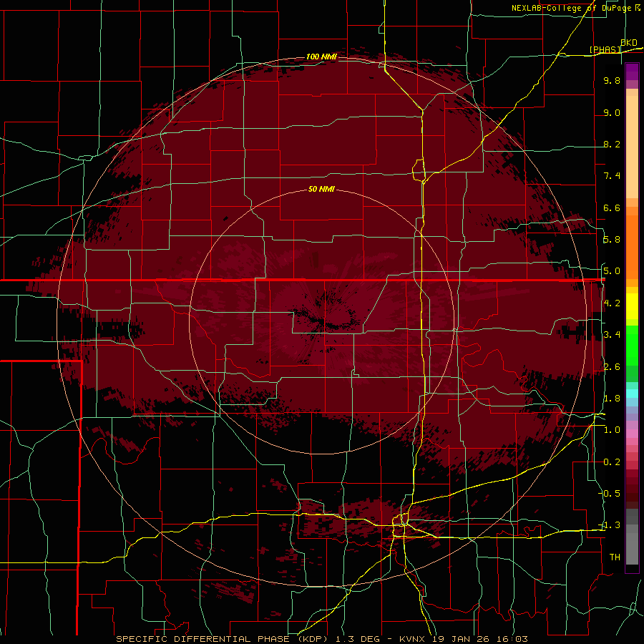Click the 1.0 scale value
644x644 pixels.
click(x=612, y=430)
